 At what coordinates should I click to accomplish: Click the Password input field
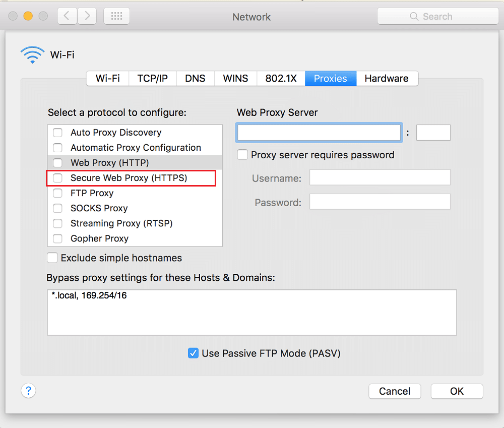(380, 202)
